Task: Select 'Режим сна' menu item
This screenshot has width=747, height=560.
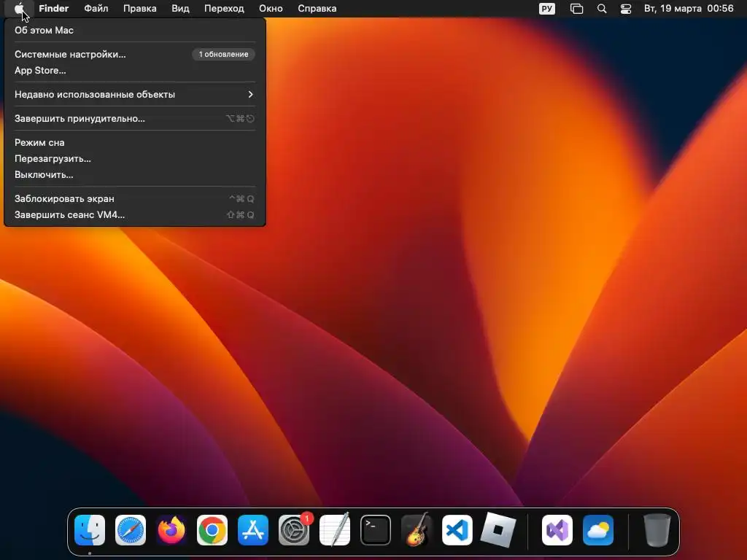Action: pyautogui.click(x=134, y=142)
